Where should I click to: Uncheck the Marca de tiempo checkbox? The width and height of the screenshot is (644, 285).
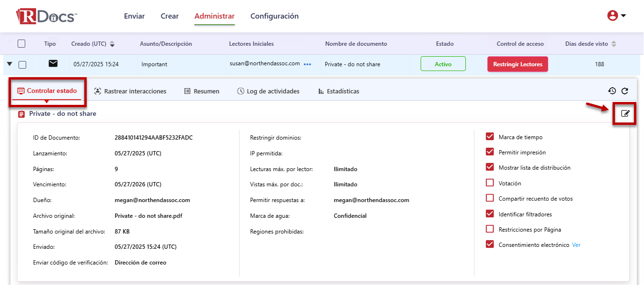(490, 137)
